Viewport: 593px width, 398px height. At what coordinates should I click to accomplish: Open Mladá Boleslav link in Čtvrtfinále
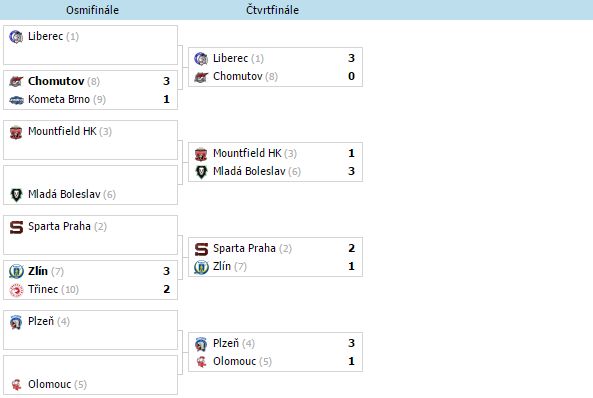tap(249, 171)
